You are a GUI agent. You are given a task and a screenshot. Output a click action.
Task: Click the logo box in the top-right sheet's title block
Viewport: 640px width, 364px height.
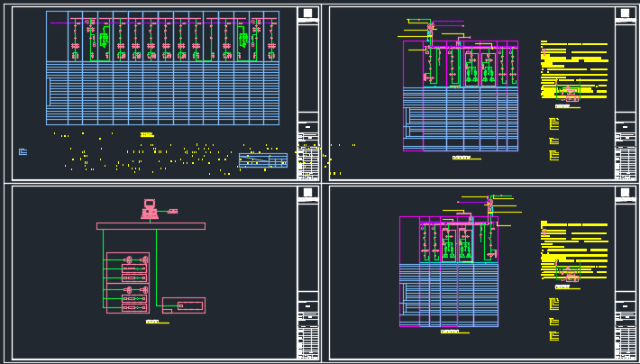(x=625, y=13)
